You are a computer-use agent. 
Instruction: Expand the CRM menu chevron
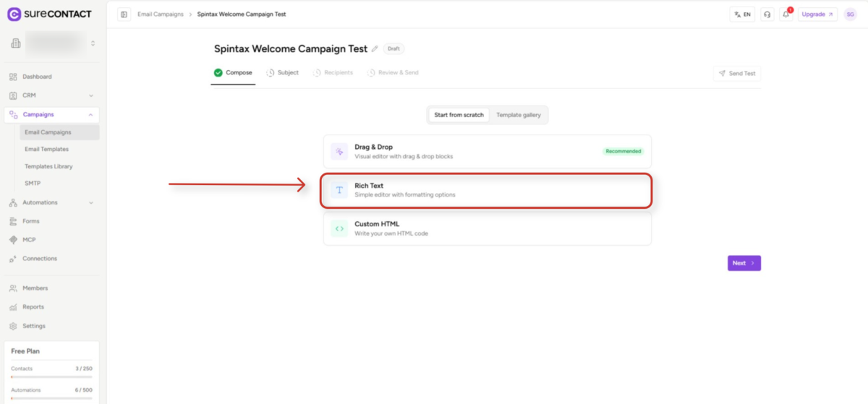pos(91,95)
